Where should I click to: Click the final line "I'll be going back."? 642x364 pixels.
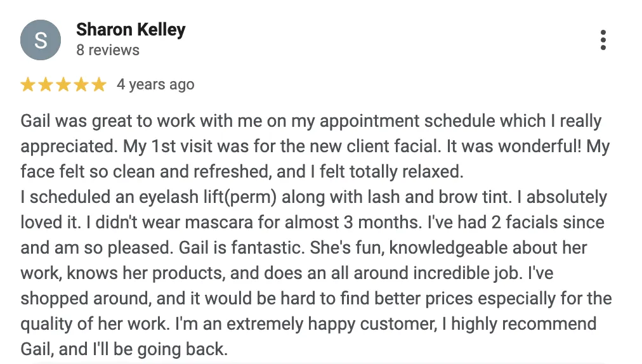point(160,349)
